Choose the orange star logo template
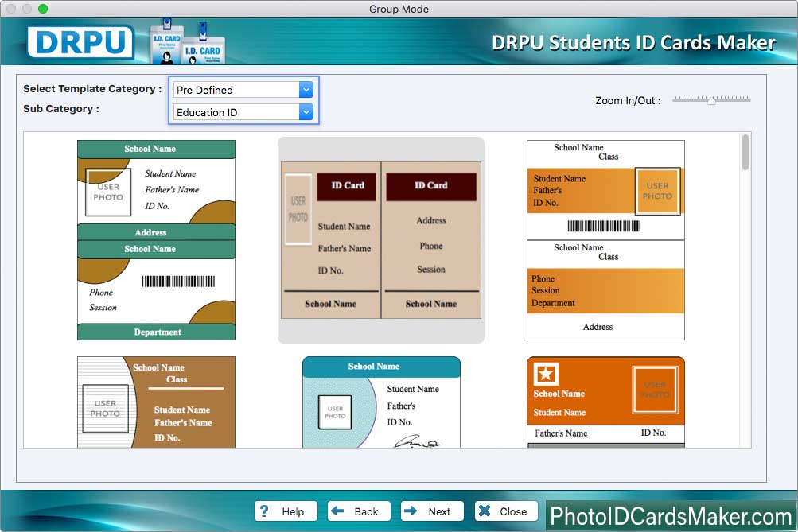The width and height of the screenshot is (798, 532). pos(605,402)
